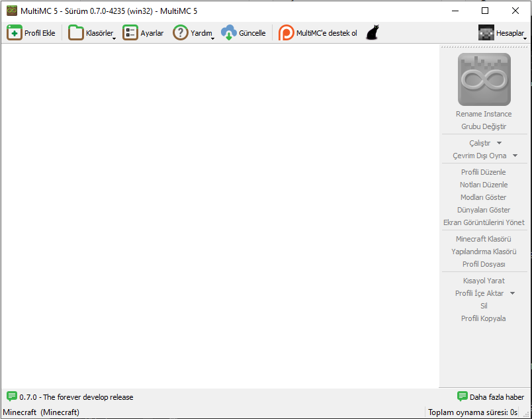
Task: Open Minecraft Klasörü
Action: (x=484, y=239)
